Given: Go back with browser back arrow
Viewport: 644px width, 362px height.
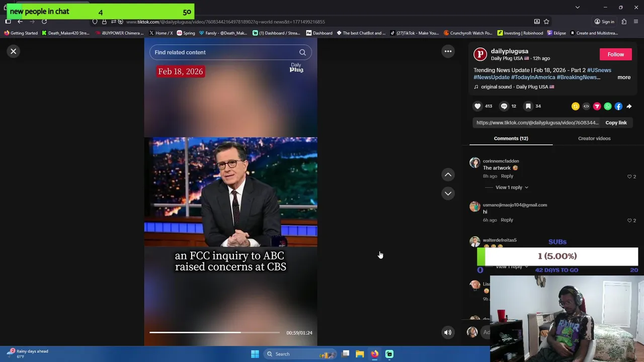Looking at the screenshot, I should pyautogui.click(x=20, y=22).
